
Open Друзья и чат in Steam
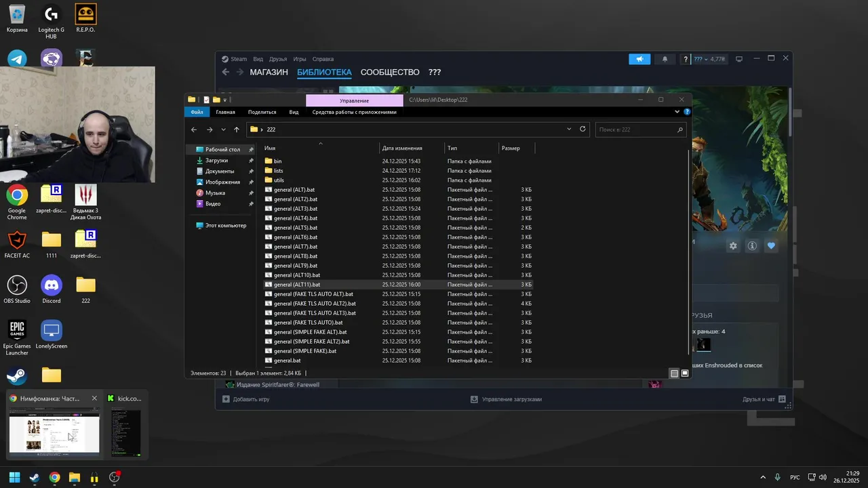click(764, 399)
